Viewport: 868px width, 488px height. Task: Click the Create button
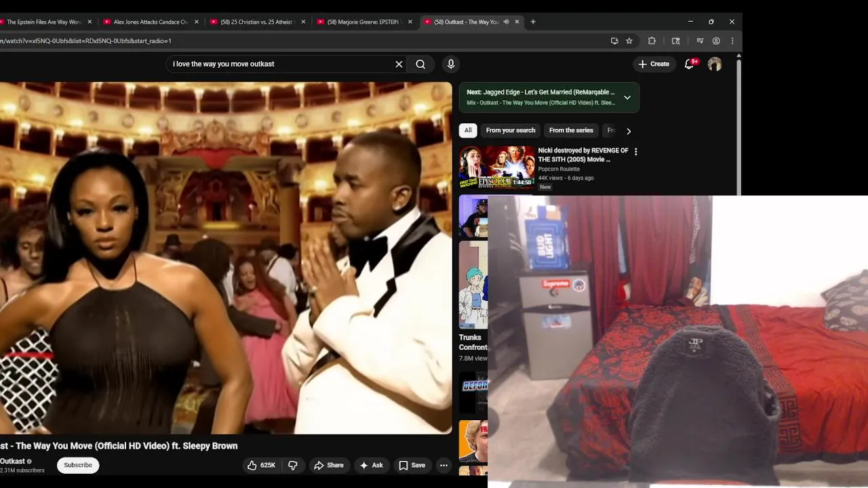coord(654,64)
